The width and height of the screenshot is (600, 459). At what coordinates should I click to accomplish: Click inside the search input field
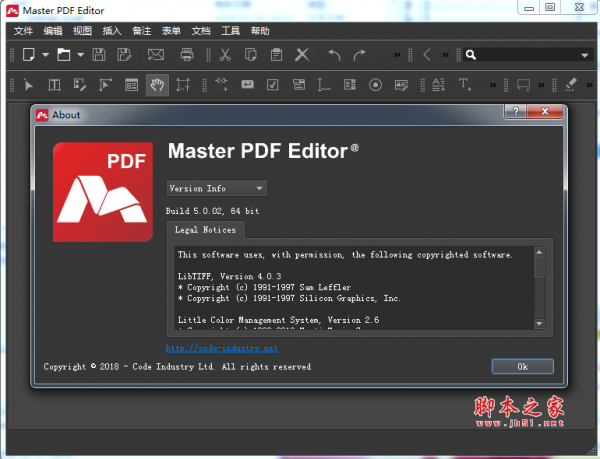click(x=528, y=55)
